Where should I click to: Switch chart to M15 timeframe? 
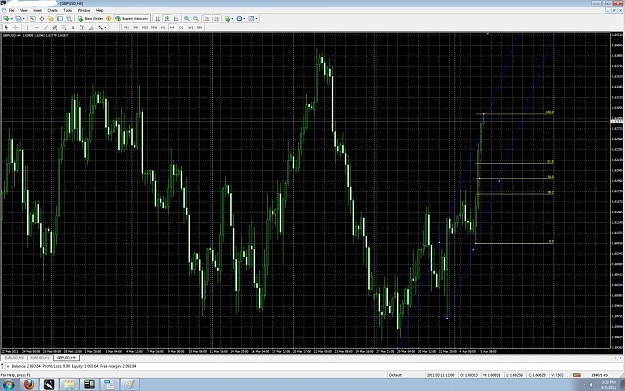[x=145, y=28]
